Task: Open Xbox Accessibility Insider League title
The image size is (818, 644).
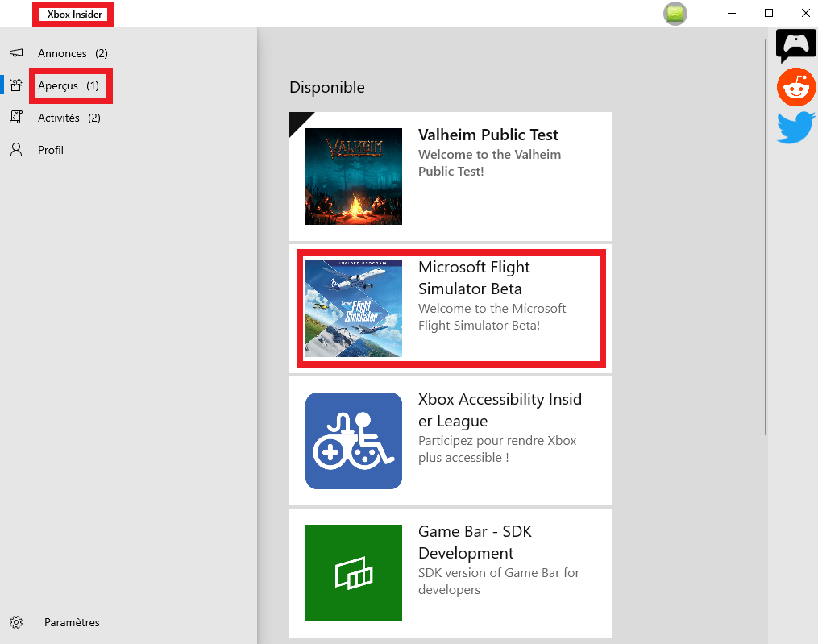Action: click(500, 409)
